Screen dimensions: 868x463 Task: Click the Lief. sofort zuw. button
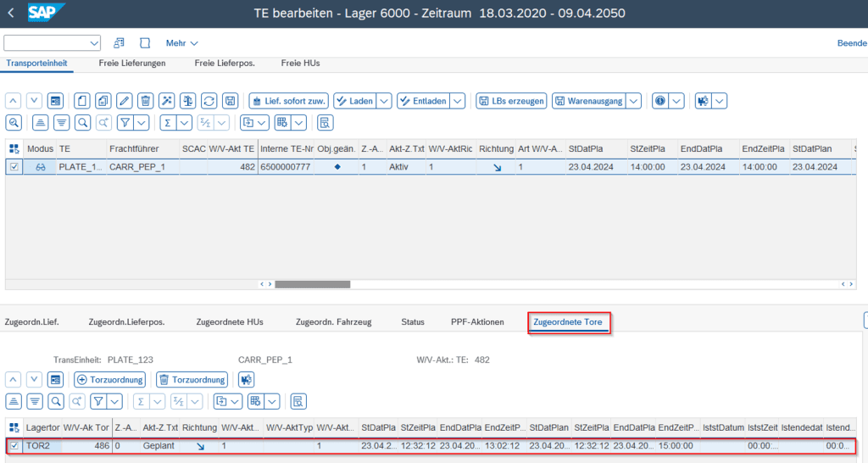click(x=289, y=101)
